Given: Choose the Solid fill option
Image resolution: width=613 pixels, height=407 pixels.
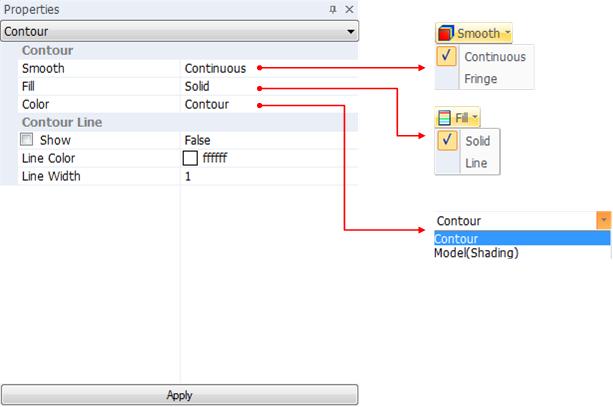Looking at the screenshot, I should tap(477, 142).
